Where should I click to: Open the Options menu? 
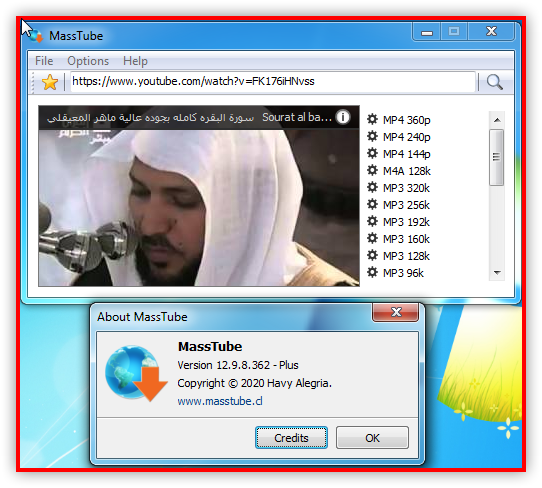coord(88,61)
